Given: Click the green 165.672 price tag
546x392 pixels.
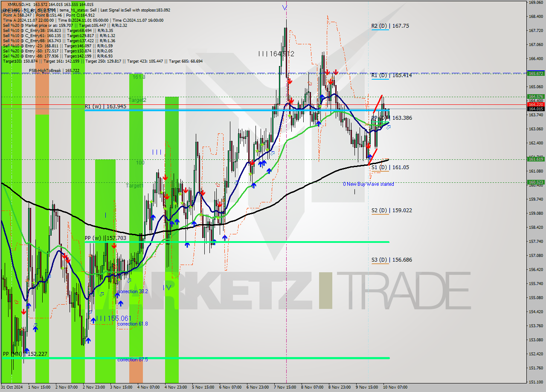Looking at the screenshot, I should (536, 73).
